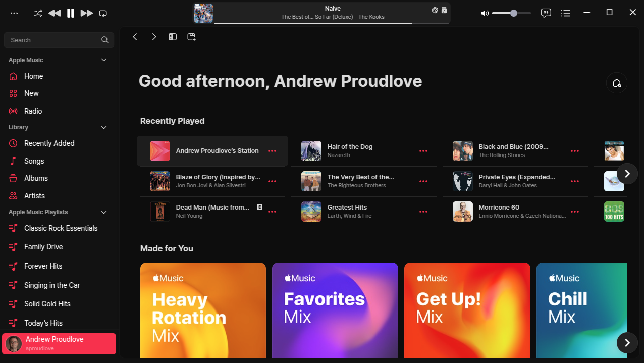Open Greatest Hits by Earth, Wind & Fire
This screenshot has width=644, height=363.
click(x=364, y=212)
